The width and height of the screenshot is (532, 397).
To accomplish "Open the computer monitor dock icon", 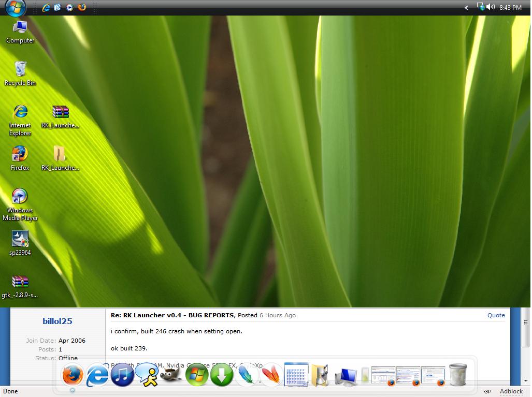I will click(x=346, y=377).
